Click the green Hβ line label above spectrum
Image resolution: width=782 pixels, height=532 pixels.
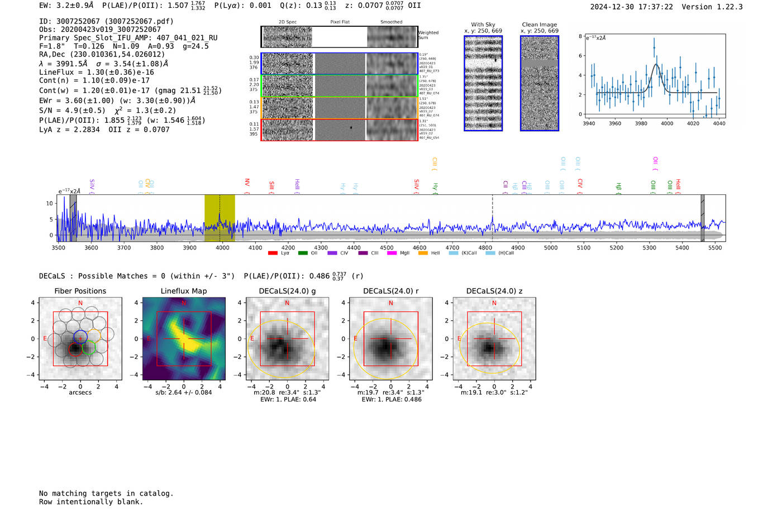(618, 188)
